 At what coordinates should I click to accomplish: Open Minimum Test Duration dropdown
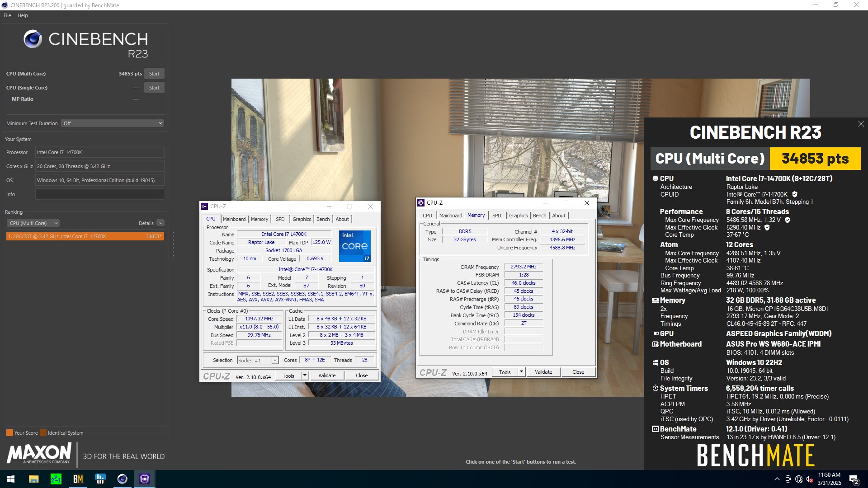[x=112, y=123]
